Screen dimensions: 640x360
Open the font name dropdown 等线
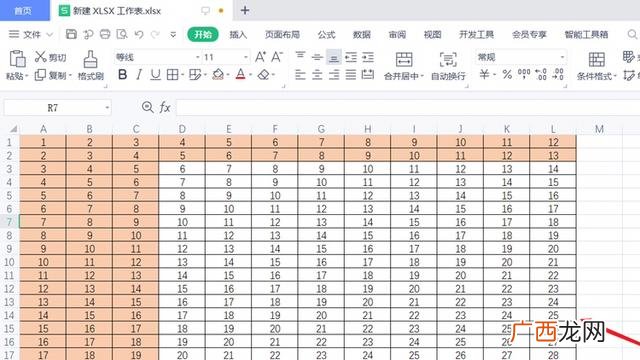coord(198,57)
